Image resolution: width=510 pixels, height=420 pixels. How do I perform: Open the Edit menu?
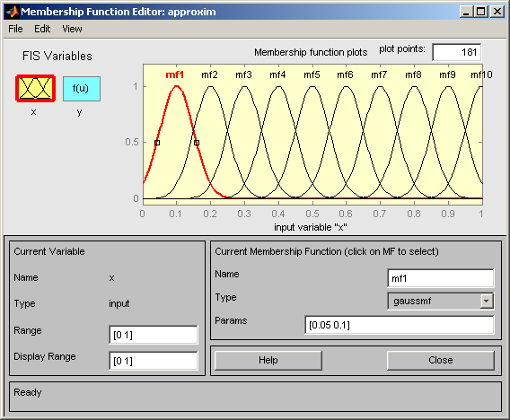point(42,29)
